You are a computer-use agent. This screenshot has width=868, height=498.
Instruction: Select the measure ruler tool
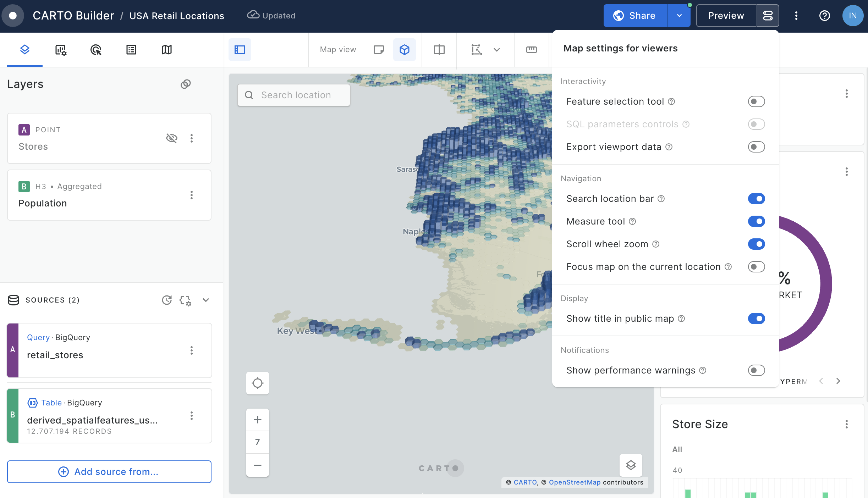[x=531, y=50]
